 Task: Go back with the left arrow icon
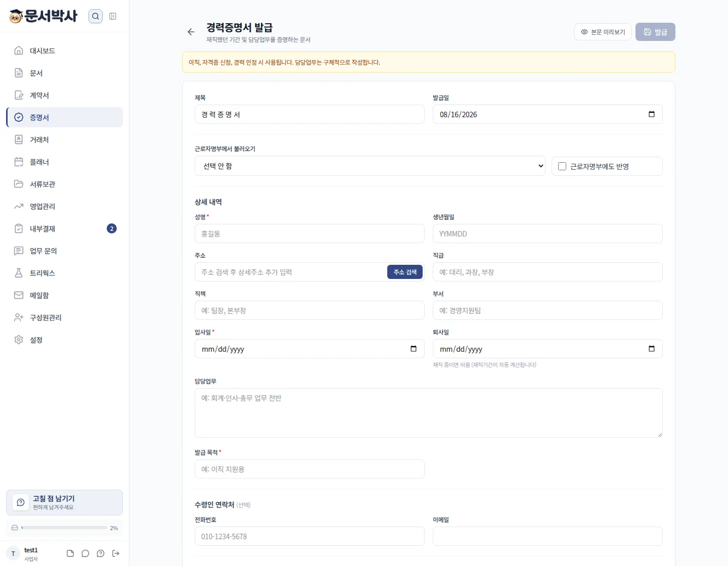click(191, 32)
